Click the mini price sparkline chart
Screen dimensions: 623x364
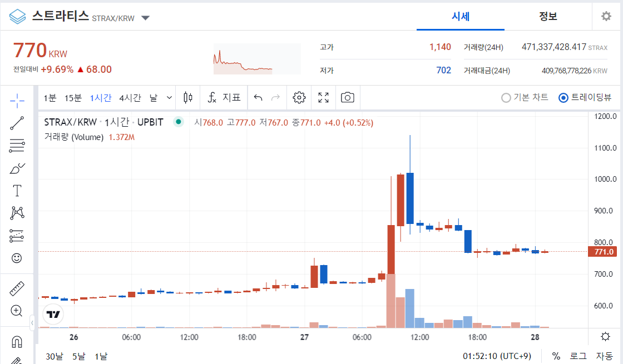(x=256, y=59)
